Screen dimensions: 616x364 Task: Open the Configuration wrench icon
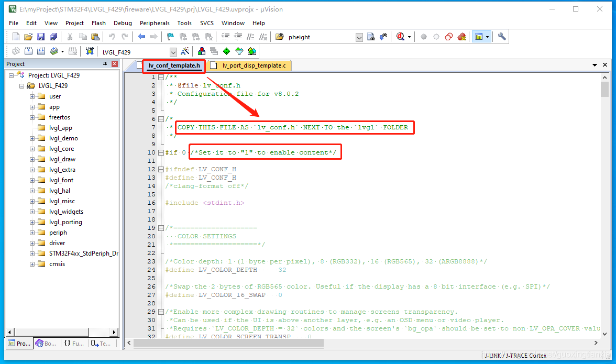click(x=502, y=37)
